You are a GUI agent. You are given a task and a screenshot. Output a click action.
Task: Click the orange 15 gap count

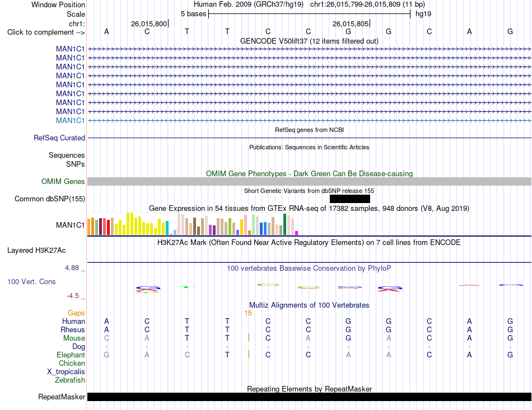pyautogui.click(x=248, y=313)
